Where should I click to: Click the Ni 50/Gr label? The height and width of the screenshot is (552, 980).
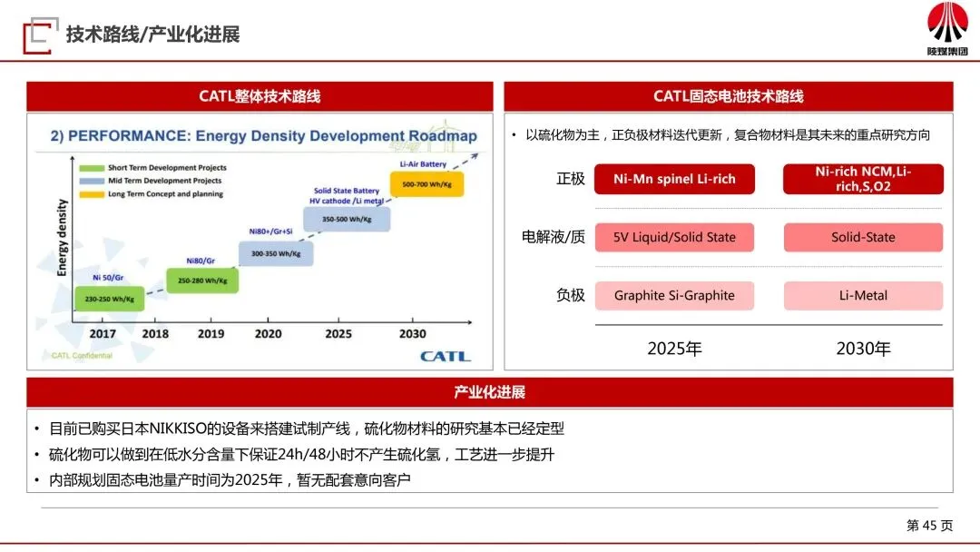[x=108, y=277]
